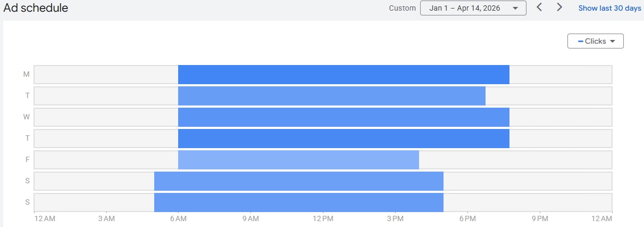Select Friday's light blue schedule bar

click(298, 160)
